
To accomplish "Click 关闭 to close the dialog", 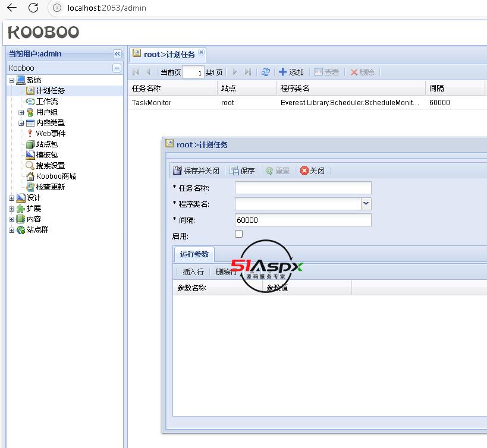I will point(312,171).
